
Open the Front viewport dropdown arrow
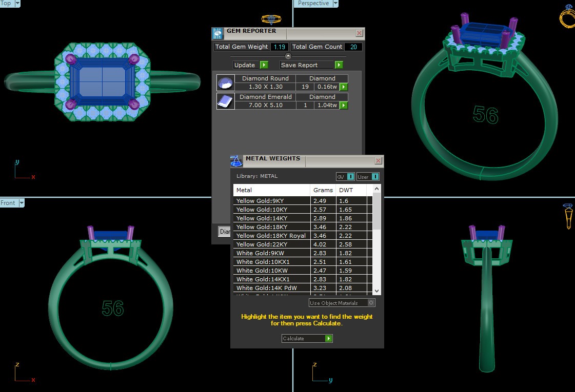(22, 203)
